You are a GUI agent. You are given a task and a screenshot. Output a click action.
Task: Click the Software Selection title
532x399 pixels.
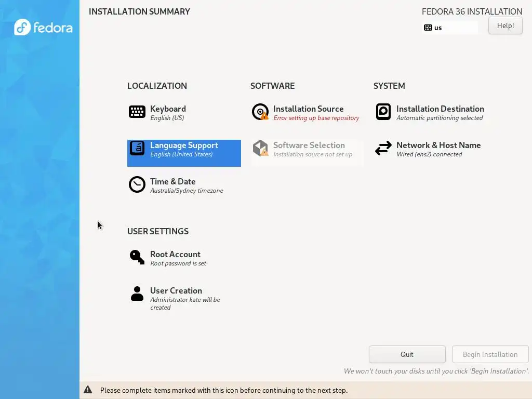[x=309, y=145]
